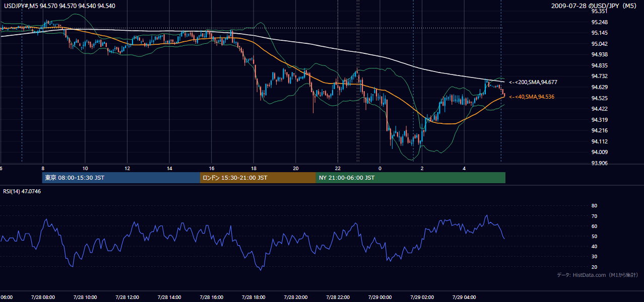Click RSI scale value 60

(x=594, y=226)
